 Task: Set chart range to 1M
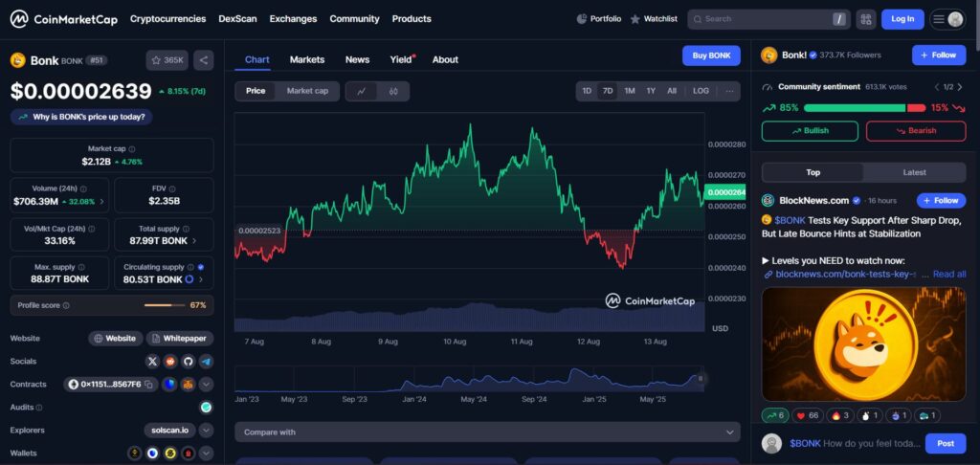click(x=630, y=91)
